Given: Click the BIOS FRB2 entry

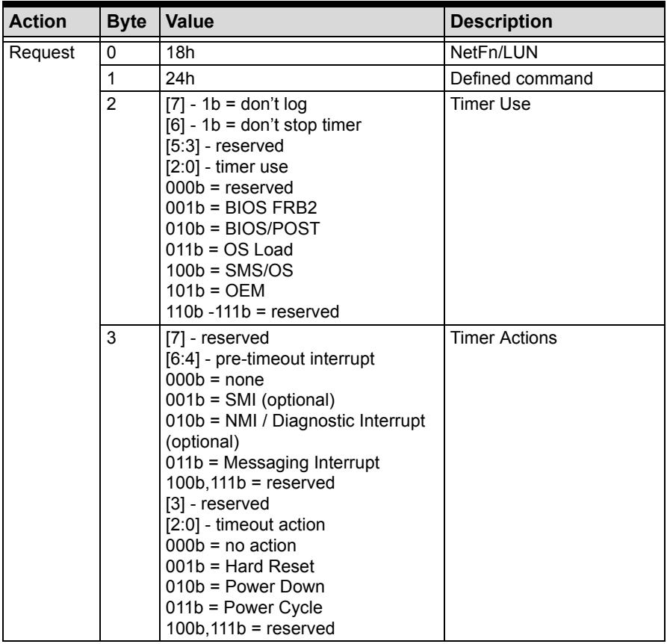Looking at the screenshot, I should click(241, 208).
